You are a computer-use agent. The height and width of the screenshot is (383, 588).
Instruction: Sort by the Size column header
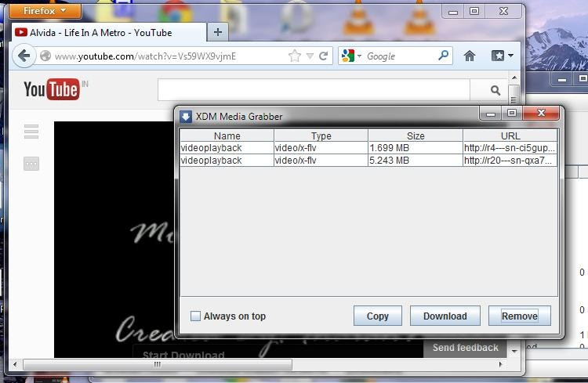coord(416,135)
